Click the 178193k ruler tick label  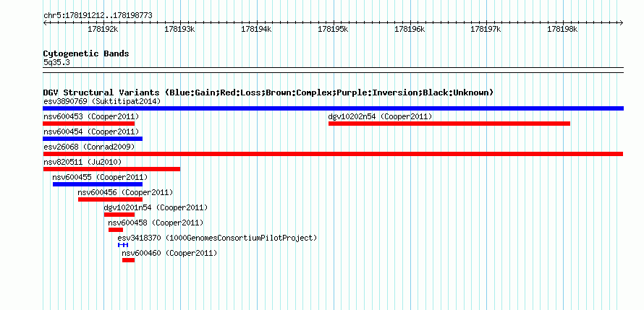(179, 30)
